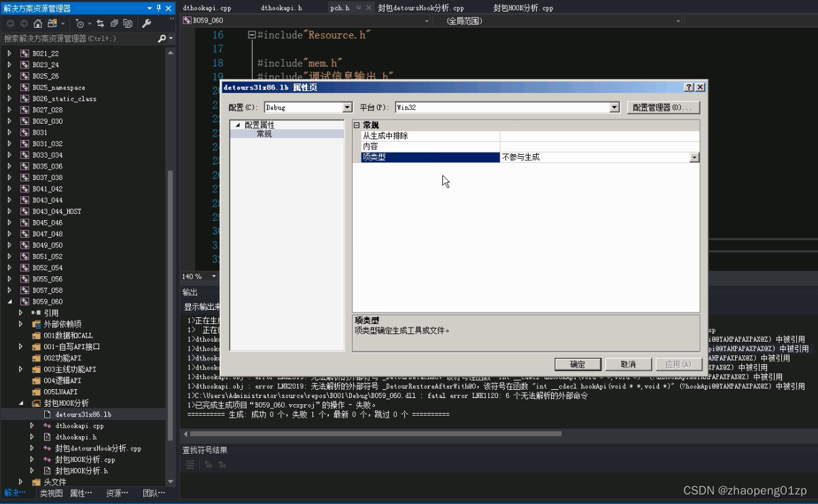Viewport: 818px width, 504px height.
Task: Expand the 外部依赖项 node
Action: click(x=20, y=324)
